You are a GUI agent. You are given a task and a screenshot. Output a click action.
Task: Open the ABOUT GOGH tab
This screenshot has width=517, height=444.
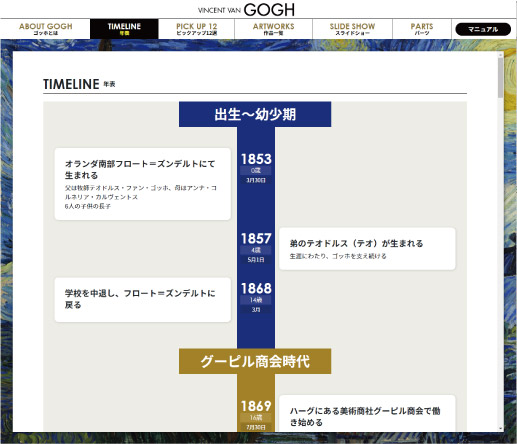(x=45, y=29)
